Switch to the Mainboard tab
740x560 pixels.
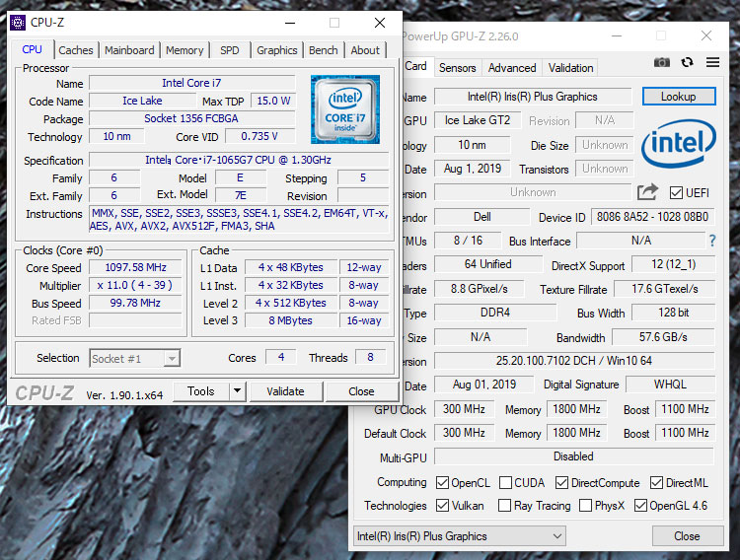click(x=129, y=50)
